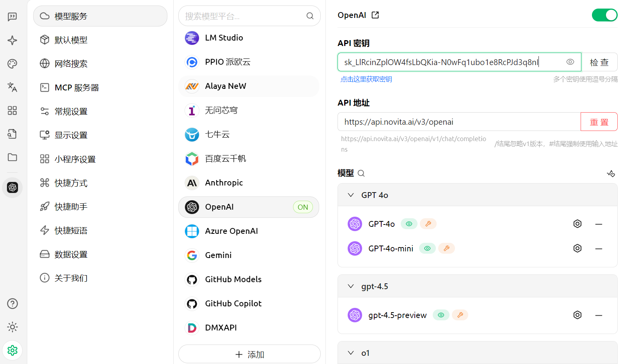Open the MCP 服务器 settings section
629x364 pixels.
coord(100,87)
